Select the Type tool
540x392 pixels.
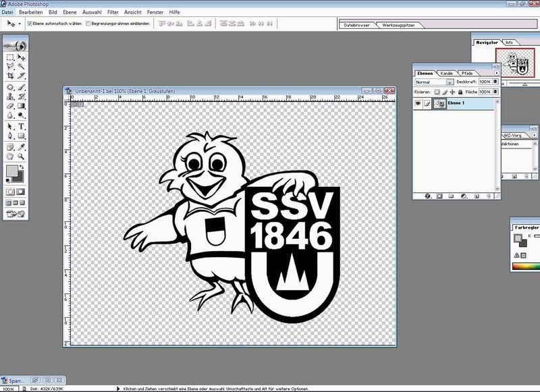(21, 127)
